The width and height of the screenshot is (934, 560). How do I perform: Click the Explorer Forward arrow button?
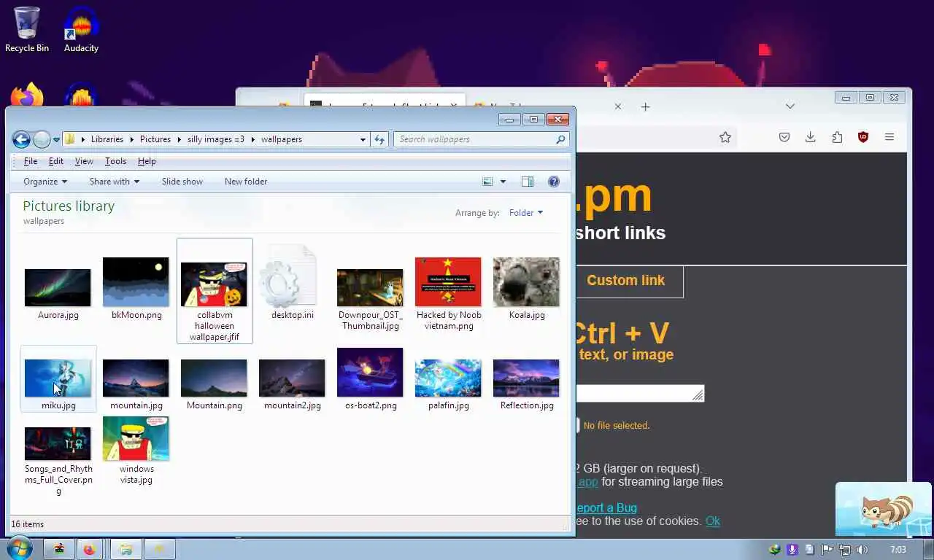42,139
